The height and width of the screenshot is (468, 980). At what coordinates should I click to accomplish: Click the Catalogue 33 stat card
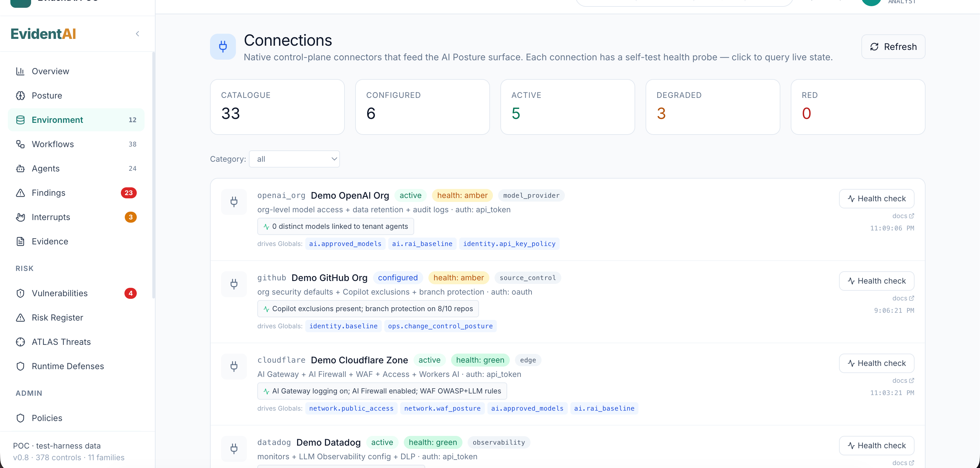pyautogui.click(x=277, y=107)
